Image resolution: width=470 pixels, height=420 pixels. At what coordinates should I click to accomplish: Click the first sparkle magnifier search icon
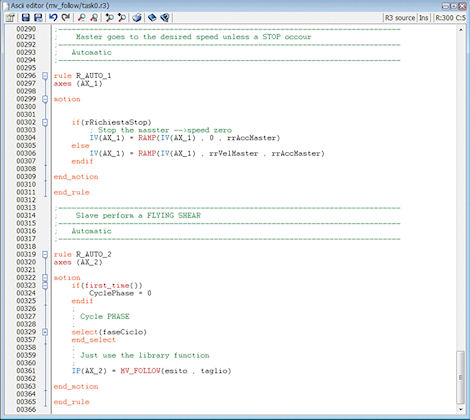[x=109, y=18]
